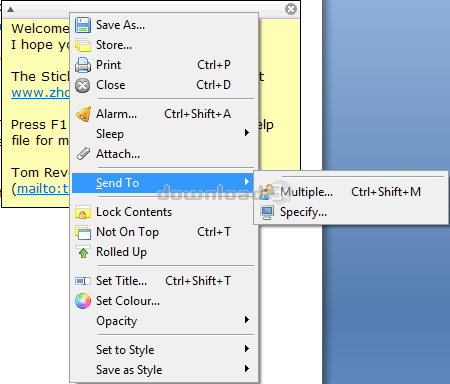Screen dimensions: 450x384
Task: Click the Save As floppy disk icon
Action: point(83,25)
